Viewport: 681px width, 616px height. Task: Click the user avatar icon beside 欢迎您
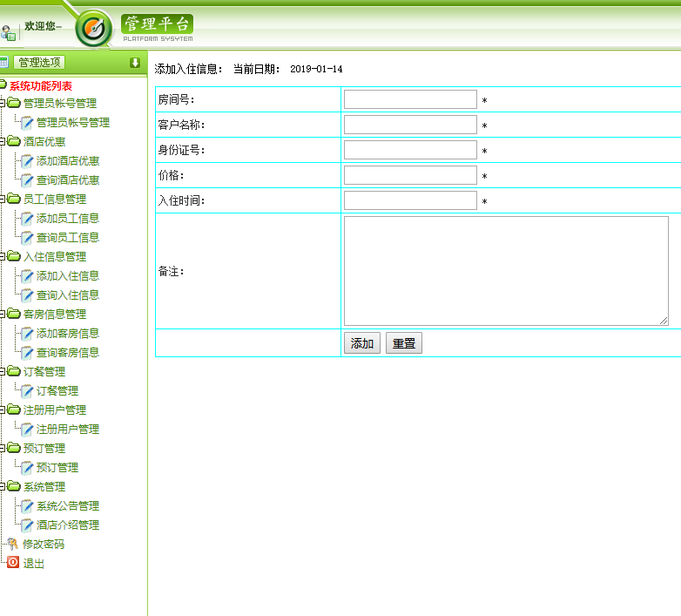point(8,33)
